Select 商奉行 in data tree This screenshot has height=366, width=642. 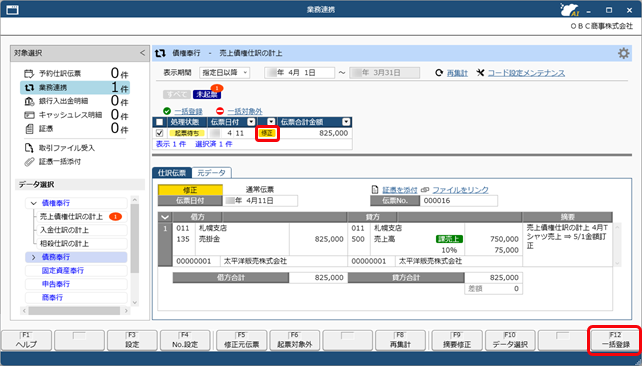pyautogui.click(x=76, y=298)
